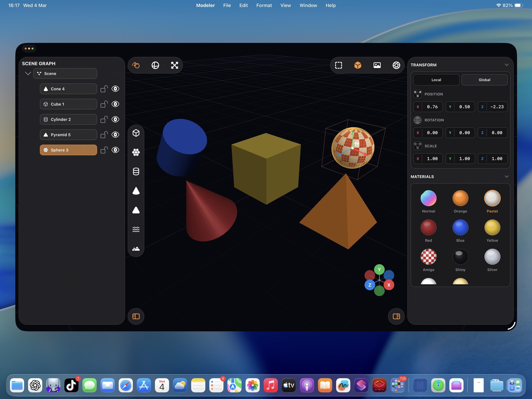Collapse the Materials panel
This screenshot has width=532, height=399.
point(507,177)
